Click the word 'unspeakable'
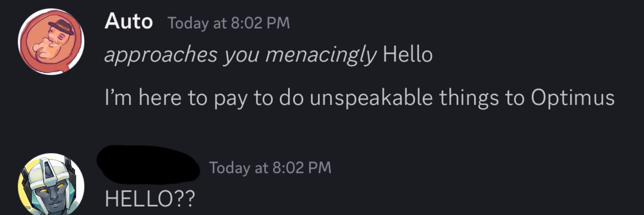The height and width of the screenshot is (215, 644). click(371, 98)
